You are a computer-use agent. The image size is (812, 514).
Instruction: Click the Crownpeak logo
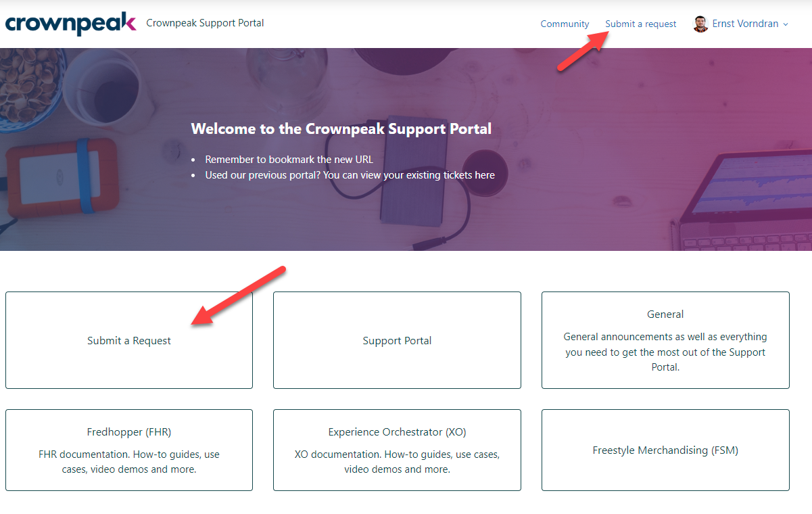point(70,24)
